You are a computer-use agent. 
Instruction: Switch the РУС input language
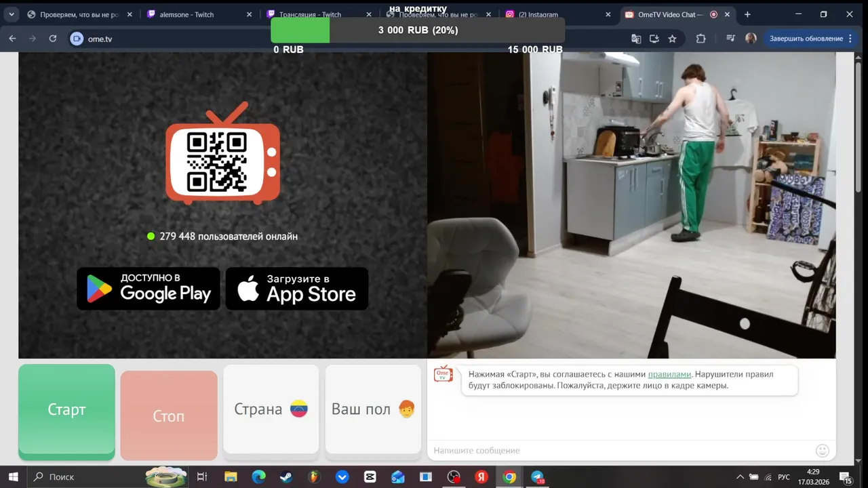click(784, 477)
